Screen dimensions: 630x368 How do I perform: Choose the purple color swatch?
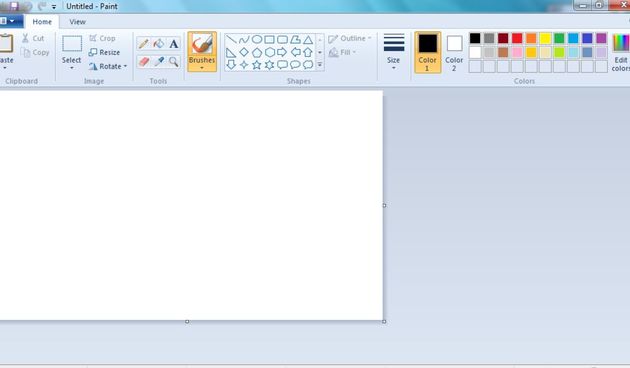tap(601, 38)
